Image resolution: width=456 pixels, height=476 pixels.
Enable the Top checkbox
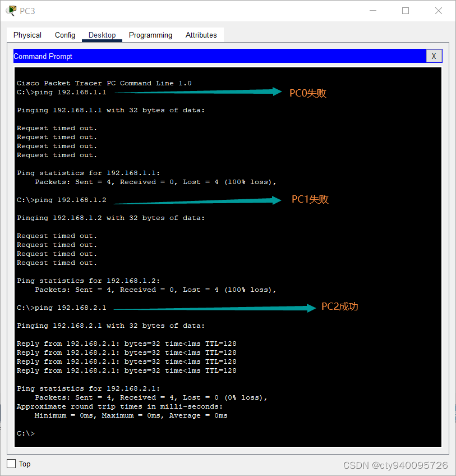pos(11,464)
